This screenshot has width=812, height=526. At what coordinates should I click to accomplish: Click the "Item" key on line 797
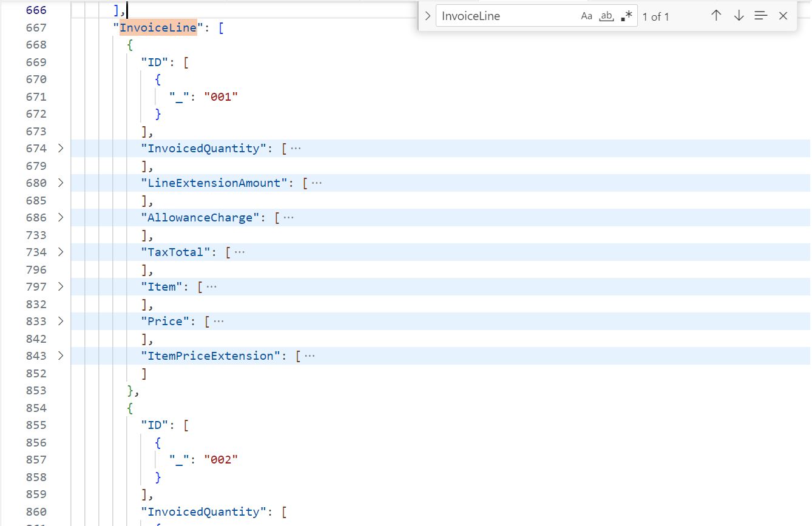click(162, 286)
